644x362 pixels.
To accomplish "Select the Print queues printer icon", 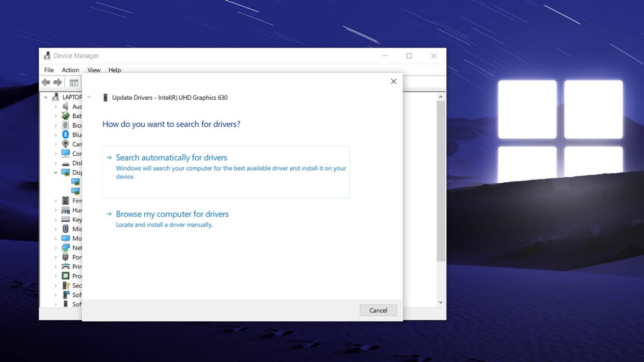I will 65,266.
